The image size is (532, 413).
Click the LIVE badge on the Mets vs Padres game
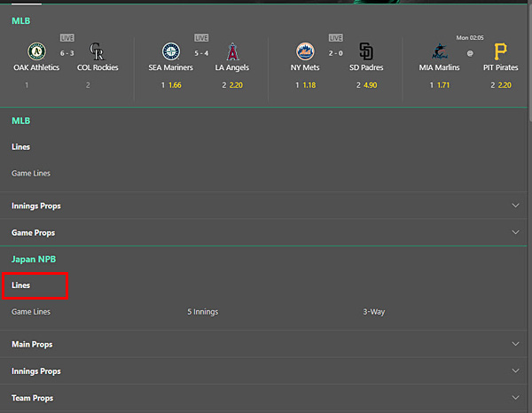coord(335,37)
